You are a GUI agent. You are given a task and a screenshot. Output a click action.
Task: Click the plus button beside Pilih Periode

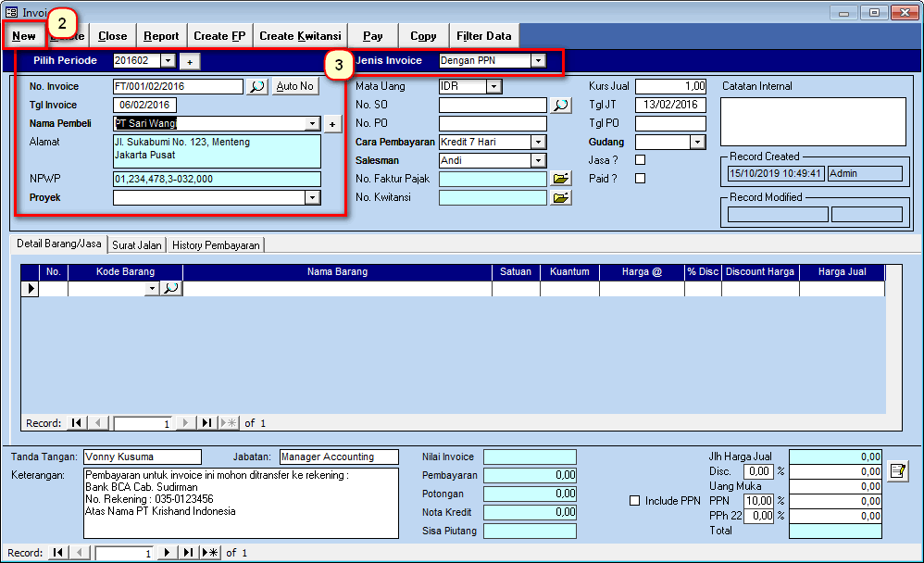(x=189, y=61)
